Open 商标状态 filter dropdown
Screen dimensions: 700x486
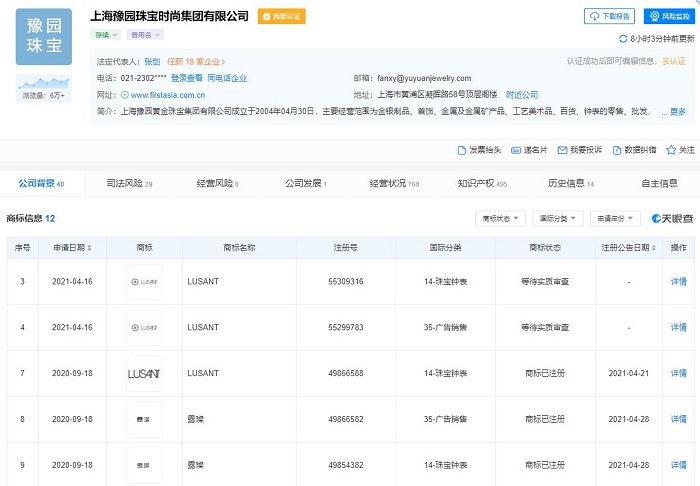500,219
